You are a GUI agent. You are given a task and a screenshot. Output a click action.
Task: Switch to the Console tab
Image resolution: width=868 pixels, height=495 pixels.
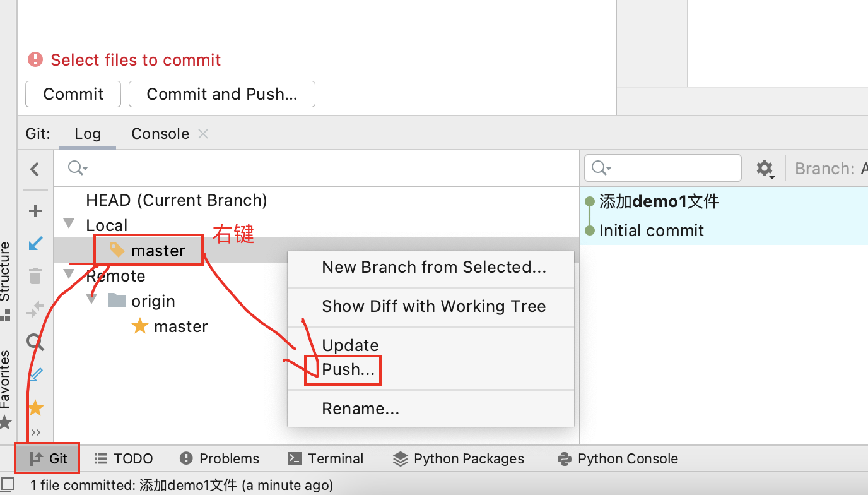[x=160, y=134]
